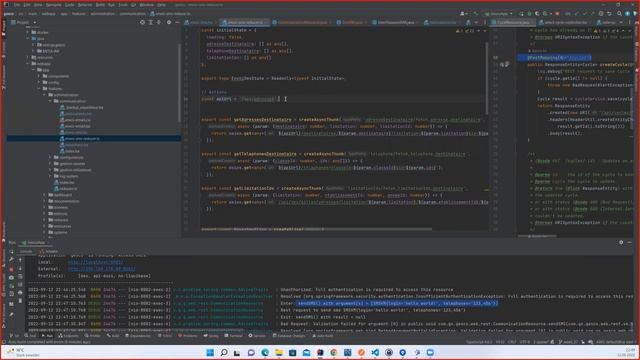Click the red Stop icon in Run panel

coord(11,269)
